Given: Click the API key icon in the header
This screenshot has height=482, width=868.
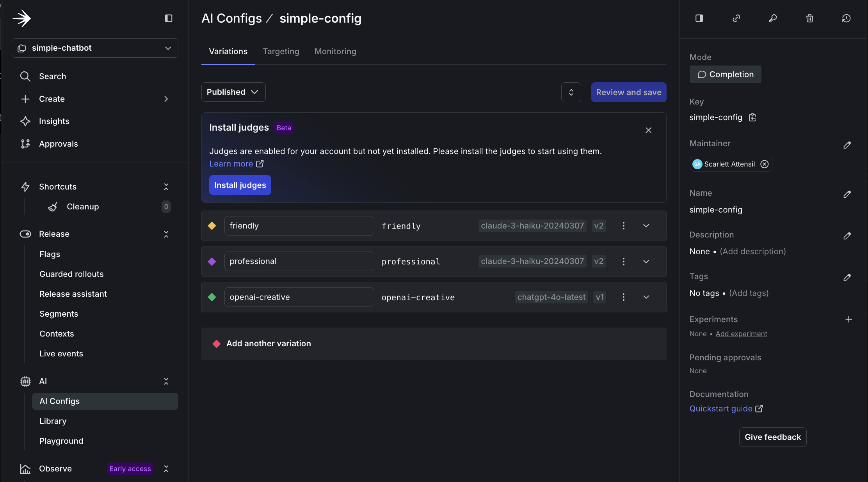Looking at the screenshot, I should [773, 18].
